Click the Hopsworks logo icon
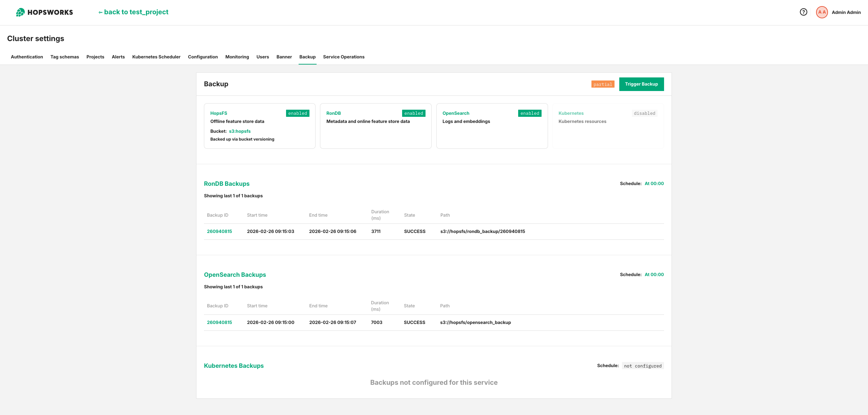Image resolution: width=868 pixels, height=415 pixels. [x=20, y=12]
